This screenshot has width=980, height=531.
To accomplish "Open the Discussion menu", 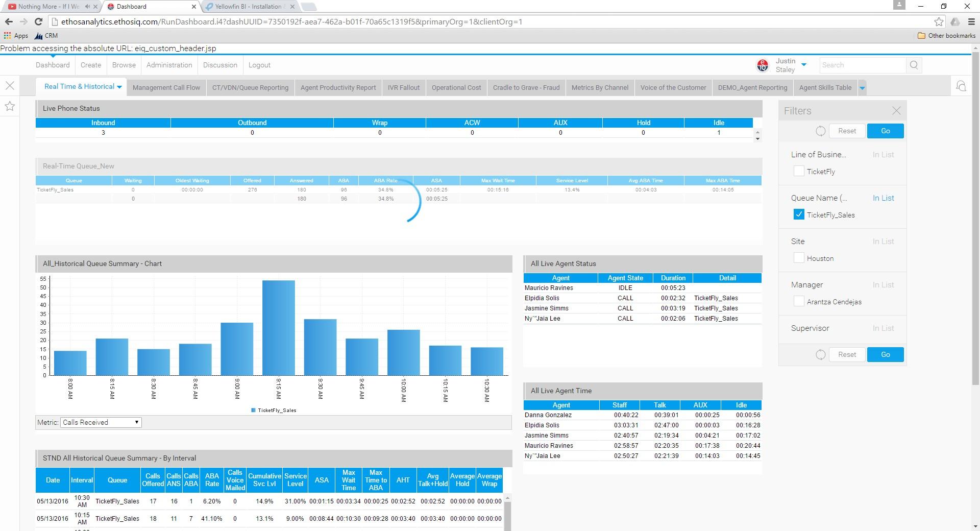I will point(220,65).
